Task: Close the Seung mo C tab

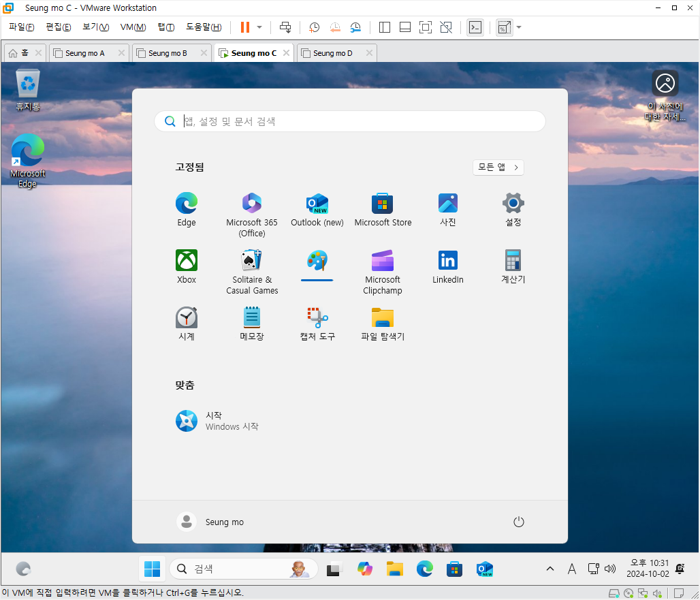Action: tap(286, 52)
